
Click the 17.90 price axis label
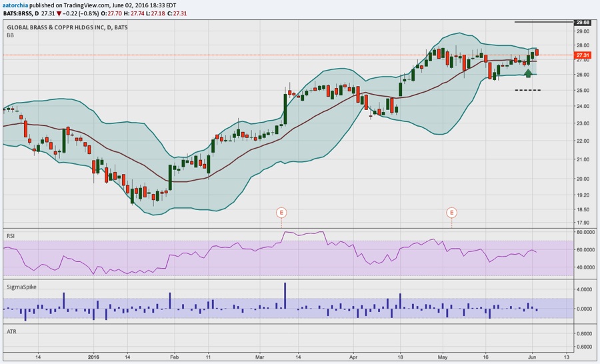point(583,223)
